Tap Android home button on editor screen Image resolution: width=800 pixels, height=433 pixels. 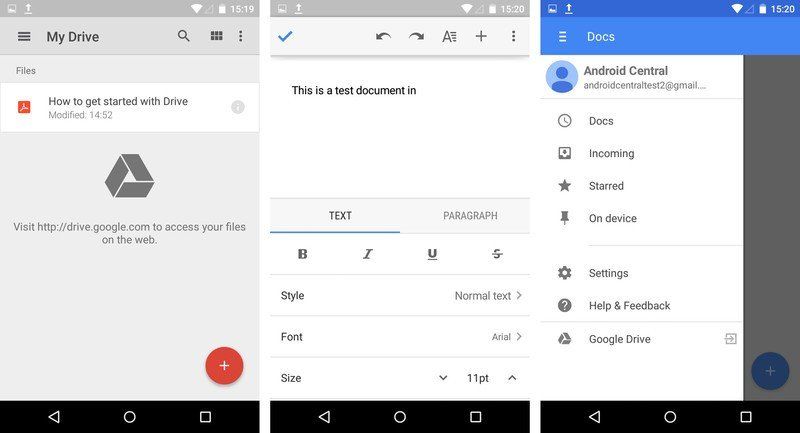400,417
